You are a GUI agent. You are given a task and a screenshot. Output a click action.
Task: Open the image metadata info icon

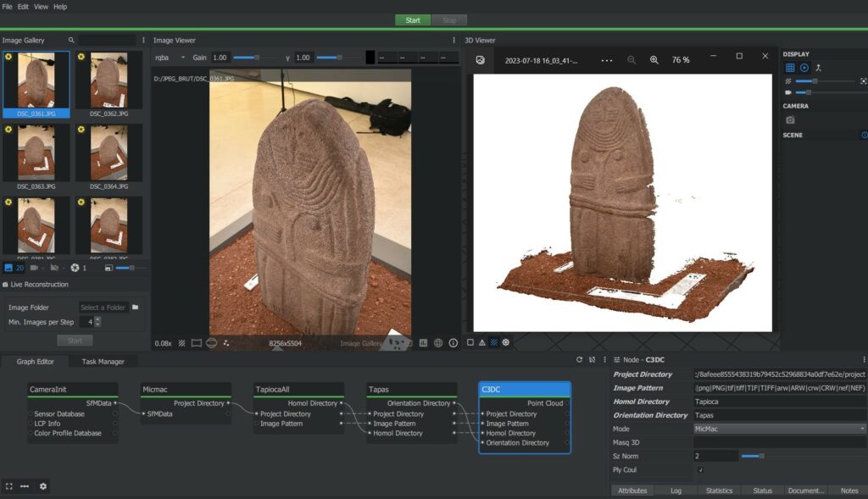click(x=453, y=343)
